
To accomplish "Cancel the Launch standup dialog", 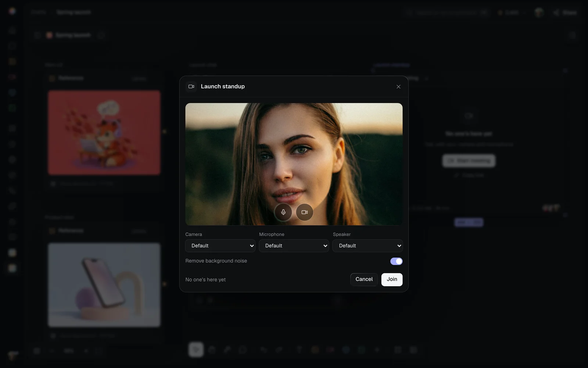I will coord(364,279).
